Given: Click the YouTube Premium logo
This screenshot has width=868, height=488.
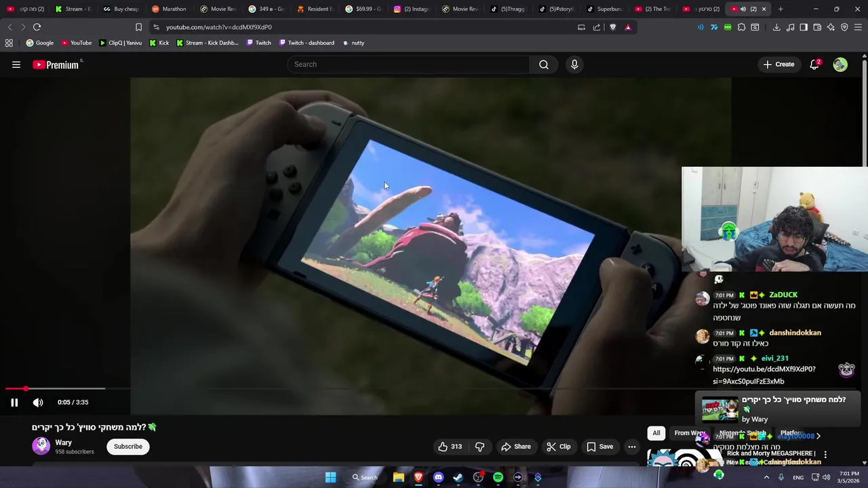Looking at the screenshot, I should [x=57, y=64].
